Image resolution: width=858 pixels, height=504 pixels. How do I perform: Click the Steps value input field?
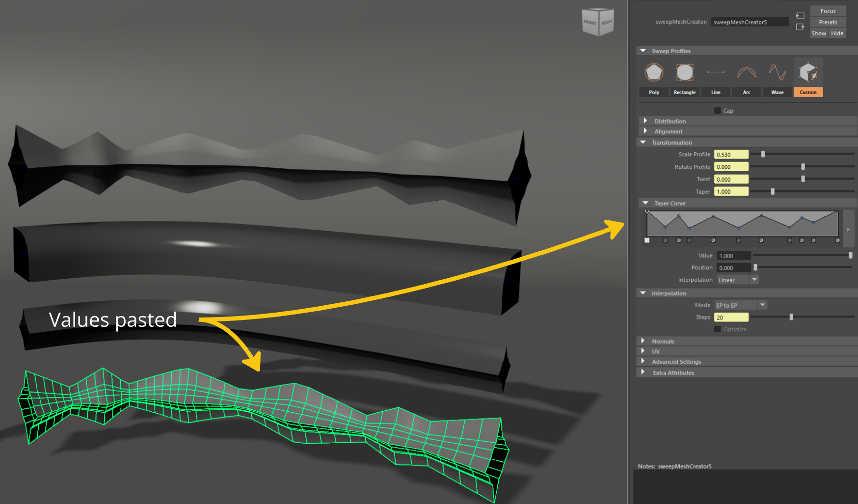coord(731,318)
